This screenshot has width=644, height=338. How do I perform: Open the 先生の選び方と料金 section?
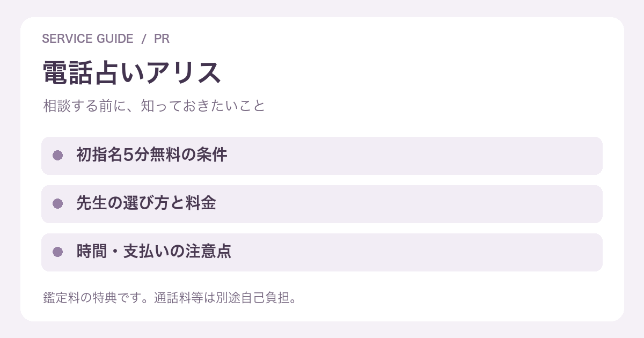[x=322, y=204]
